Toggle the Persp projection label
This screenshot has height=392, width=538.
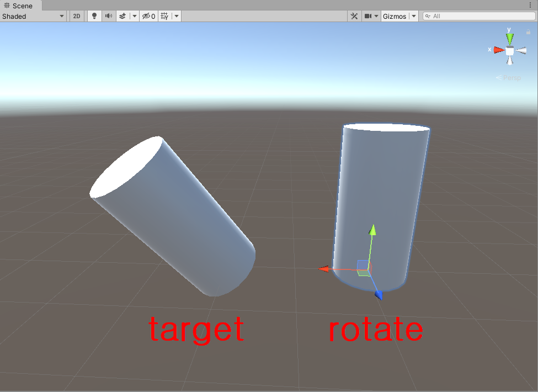pyautogui.click(x=509, y=78)
